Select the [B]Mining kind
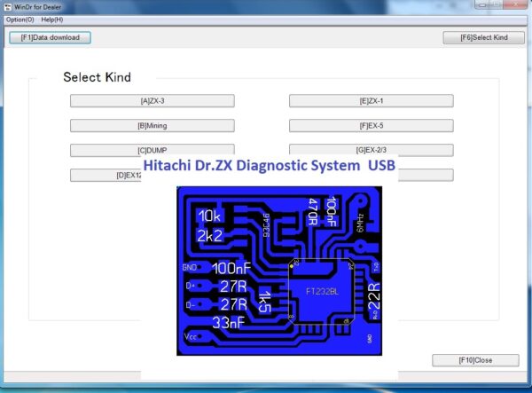The height and width of the screenshot is (393, 532). click(153, 126)
